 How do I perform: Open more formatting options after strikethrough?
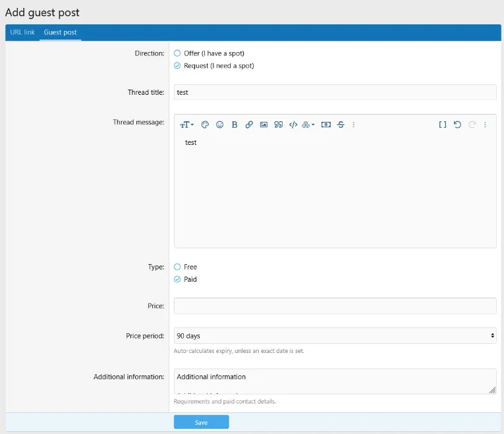(353, 124)
